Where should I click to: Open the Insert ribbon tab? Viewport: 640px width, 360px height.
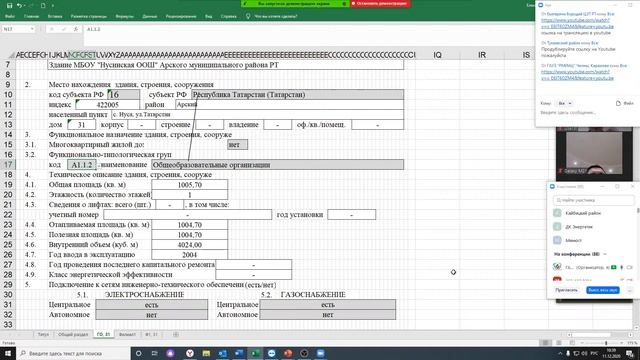[x=55, y=16]
